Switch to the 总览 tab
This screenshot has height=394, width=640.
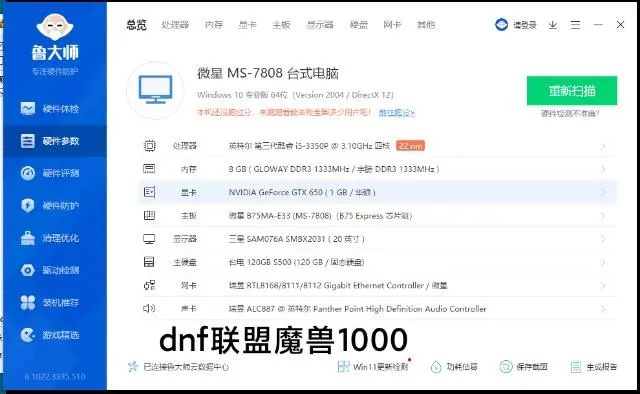coord(136,25)
